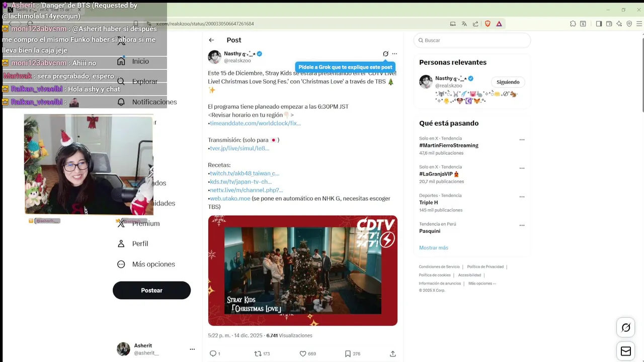Open the Brave VPN shield icon
644x362 pixels.
coord(629,24)
